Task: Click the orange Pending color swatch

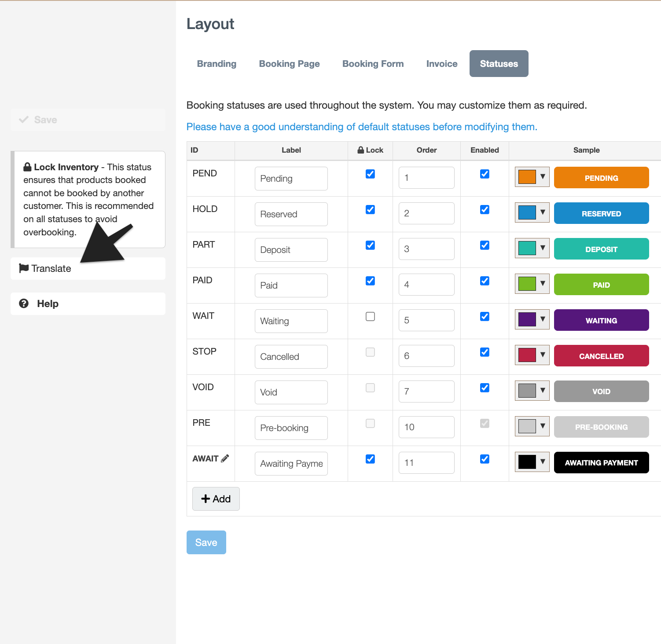Action: [x=527, y=176]
